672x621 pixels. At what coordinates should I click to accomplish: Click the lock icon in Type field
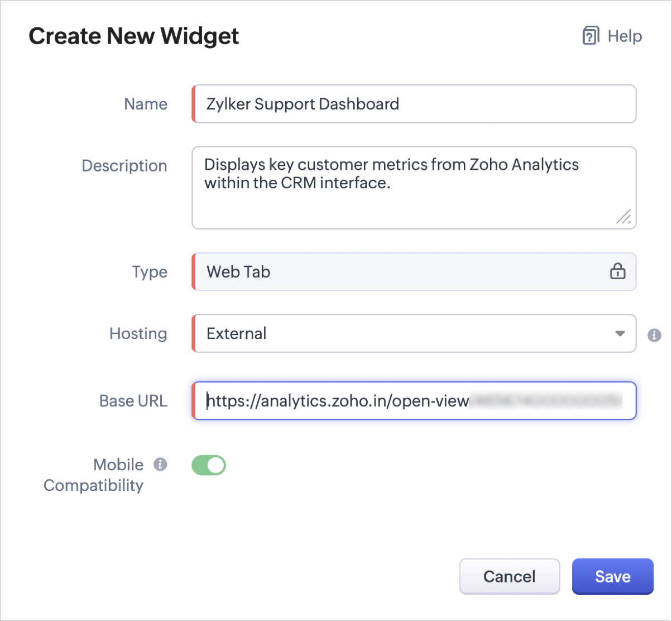(x=617, y=272)
